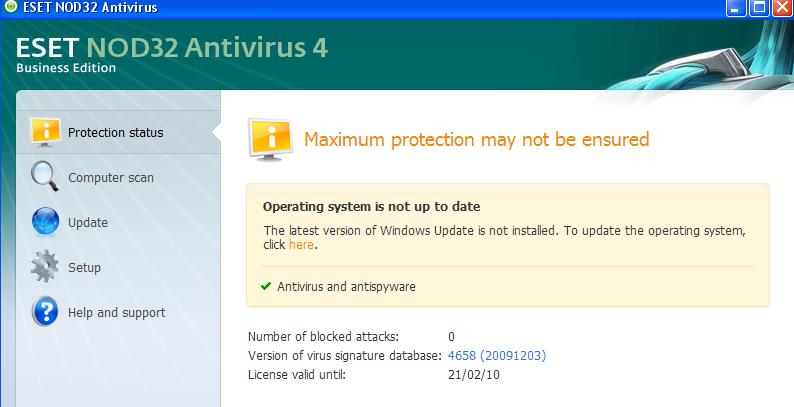Click the "here" link to update OS
The image size is (794, 407).
tap(301, 244)
